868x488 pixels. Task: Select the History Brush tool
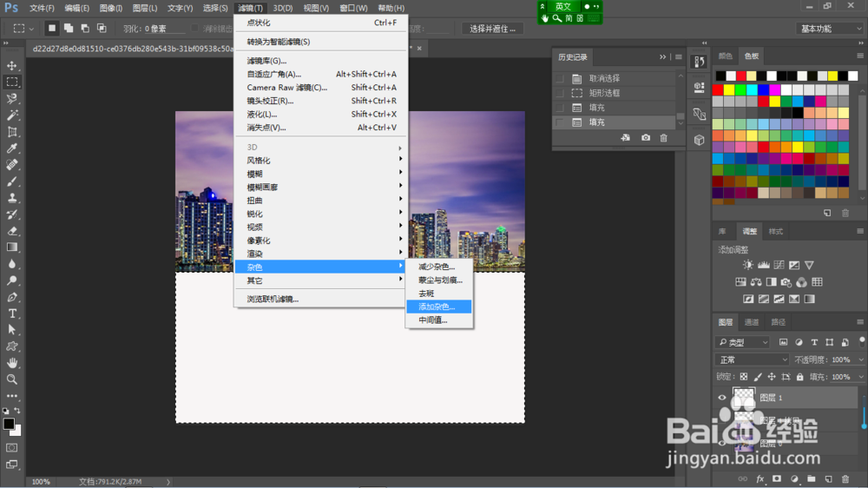(11, 214)
